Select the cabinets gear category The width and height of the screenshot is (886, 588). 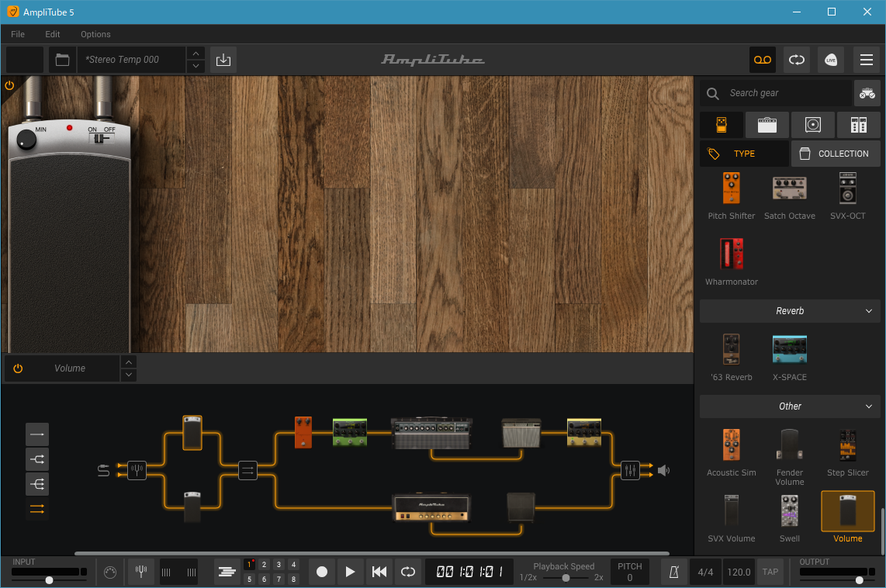click(812, 125)
